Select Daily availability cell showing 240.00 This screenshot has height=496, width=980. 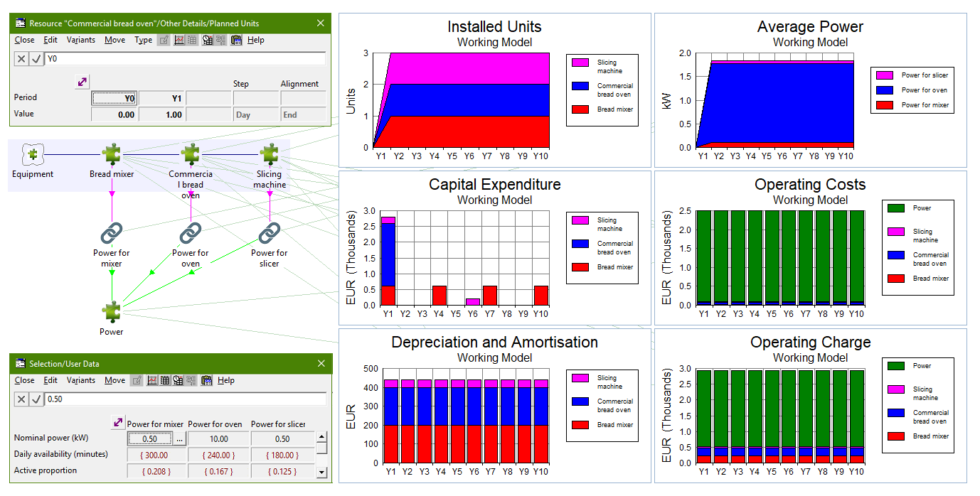tap(218, 455)
